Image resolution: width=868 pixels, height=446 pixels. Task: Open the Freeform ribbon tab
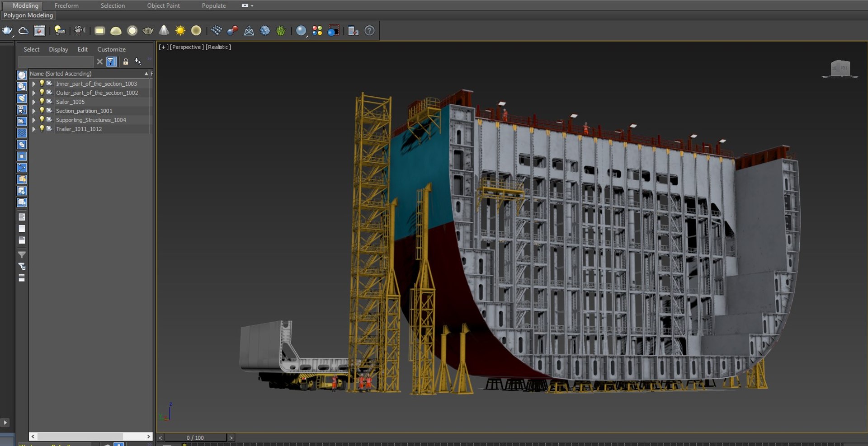[66, 6]
